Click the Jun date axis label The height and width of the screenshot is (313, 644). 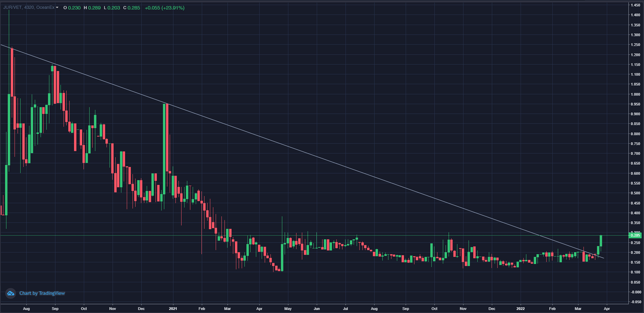[x=316, y=309]
